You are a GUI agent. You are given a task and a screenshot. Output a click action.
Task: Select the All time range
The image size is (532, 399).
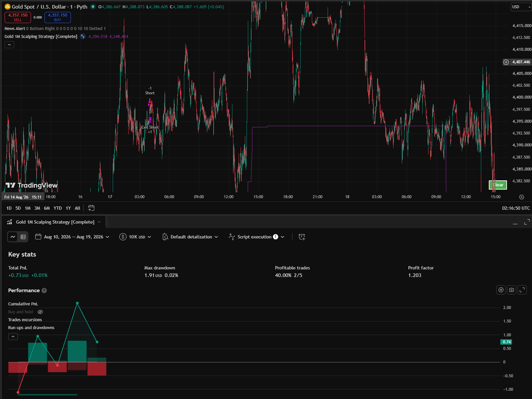(77, 208)
